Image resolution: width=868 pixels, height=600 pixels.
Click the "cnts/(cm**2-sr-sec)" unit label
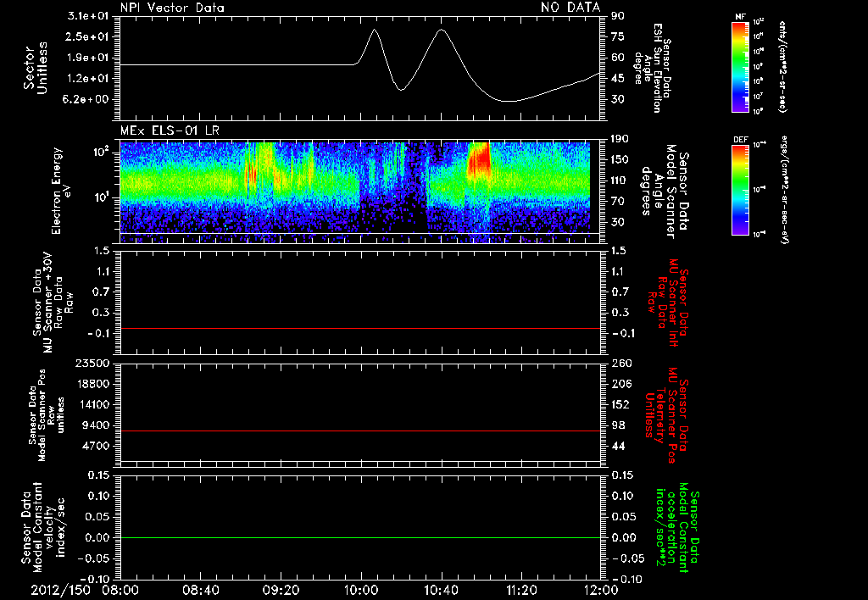point(782,67)
